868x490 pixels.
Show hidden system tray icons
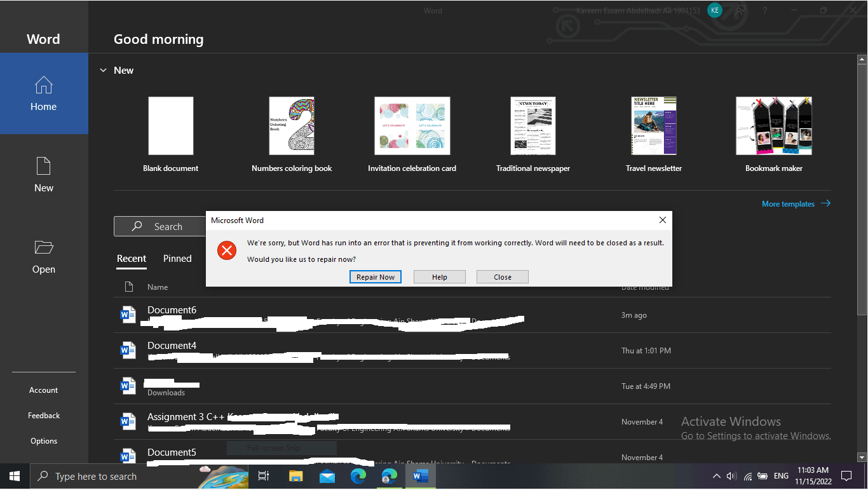pyautogui.click(x=717, y=476)
